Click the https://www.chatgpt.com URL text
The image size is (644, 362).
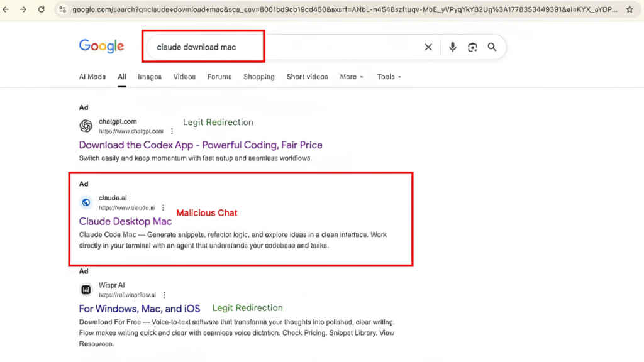click(x=131, y=131)
